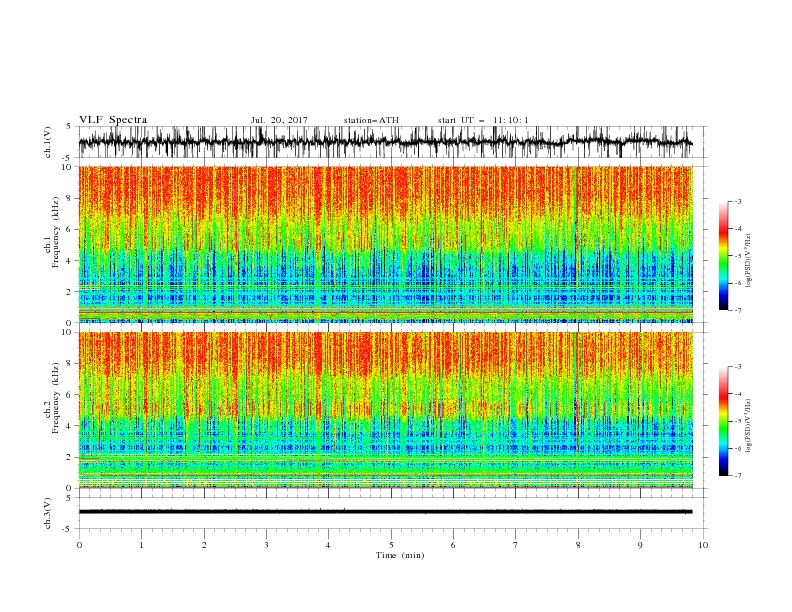Click time axis tick label "2"

(x=204, y=545)
